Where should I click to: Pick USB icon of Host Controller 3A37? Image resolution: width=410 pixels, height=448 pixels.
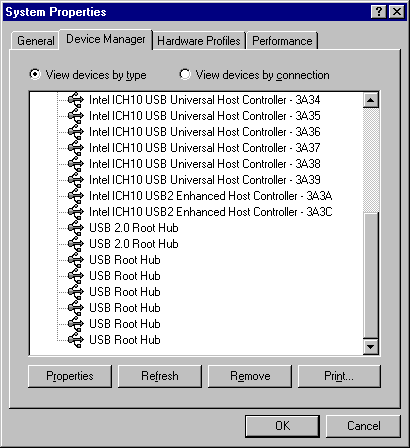76,148
